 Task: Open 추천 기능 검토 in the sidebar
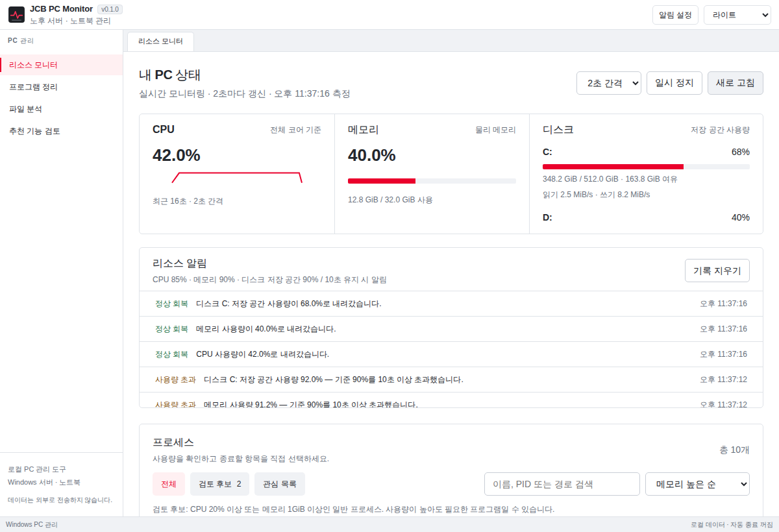point(61,131)
